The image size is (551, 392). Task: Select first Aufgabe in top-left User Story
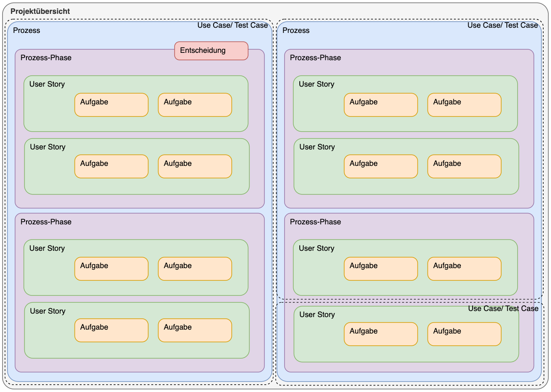click(x=111, y=105)
